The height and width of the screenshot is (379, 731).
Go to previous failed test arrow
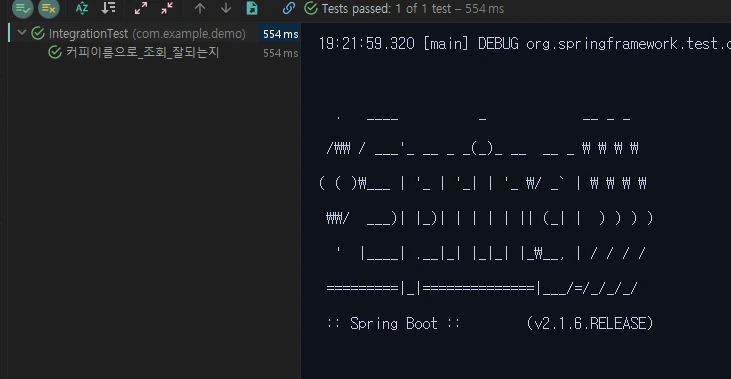coord(200,8)
